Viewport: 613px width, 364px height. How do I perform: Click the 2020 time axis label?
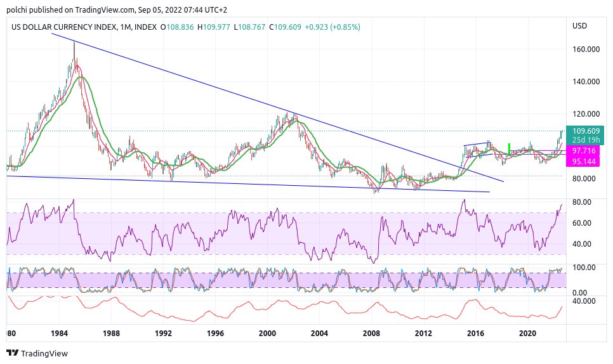pyautogui.click(x=527, y=333)
